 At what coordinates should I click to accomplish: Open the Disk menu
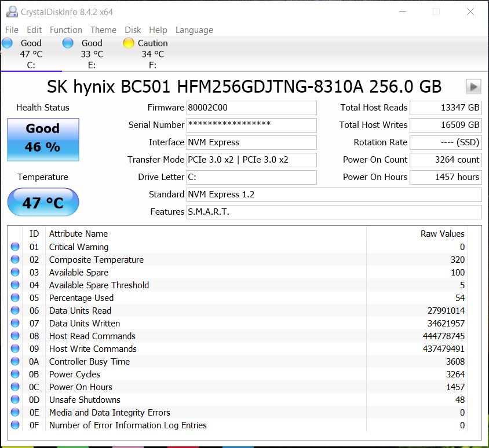[132, 30]
